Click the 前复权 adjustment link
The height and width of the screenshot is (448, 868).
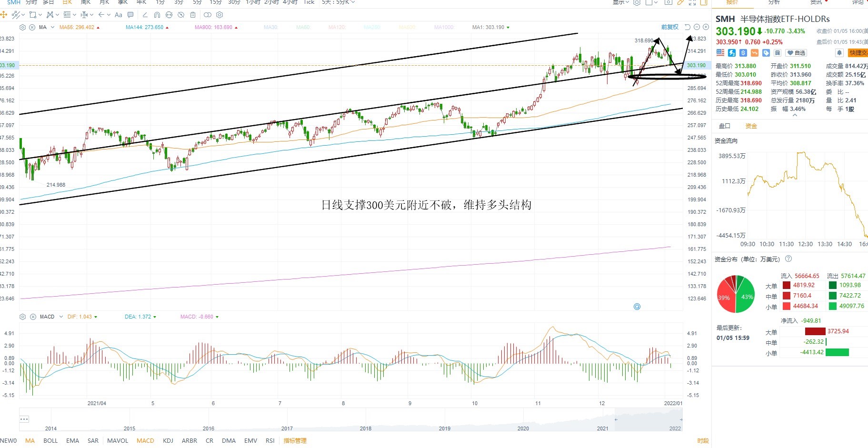coord(670,27)
